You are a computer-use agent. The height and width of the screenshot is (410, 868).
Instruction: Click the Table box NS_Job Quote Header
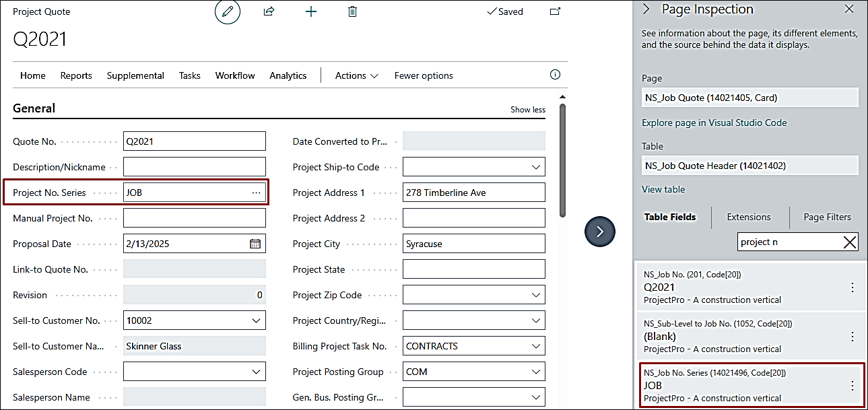pos(749,166)
